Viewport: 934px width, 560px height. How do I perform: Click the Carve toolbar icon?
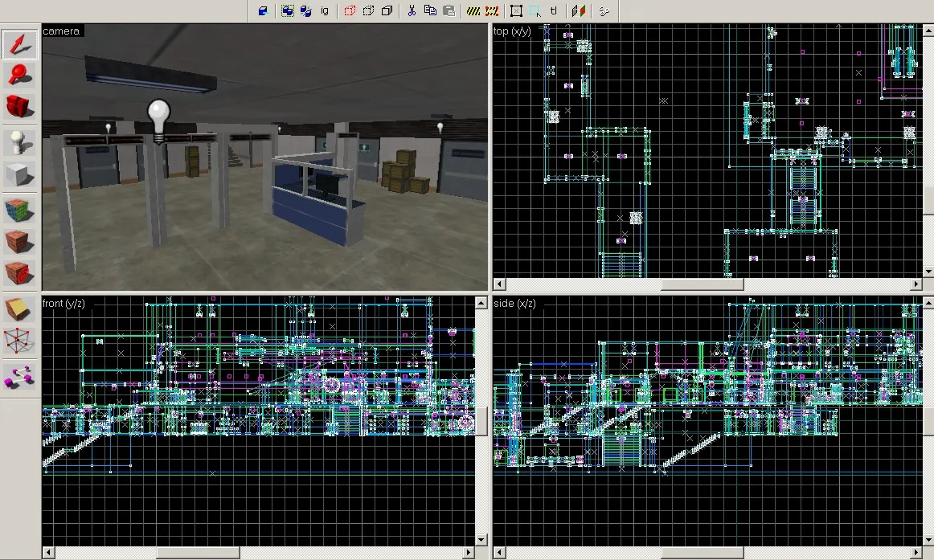pos(263,11)
